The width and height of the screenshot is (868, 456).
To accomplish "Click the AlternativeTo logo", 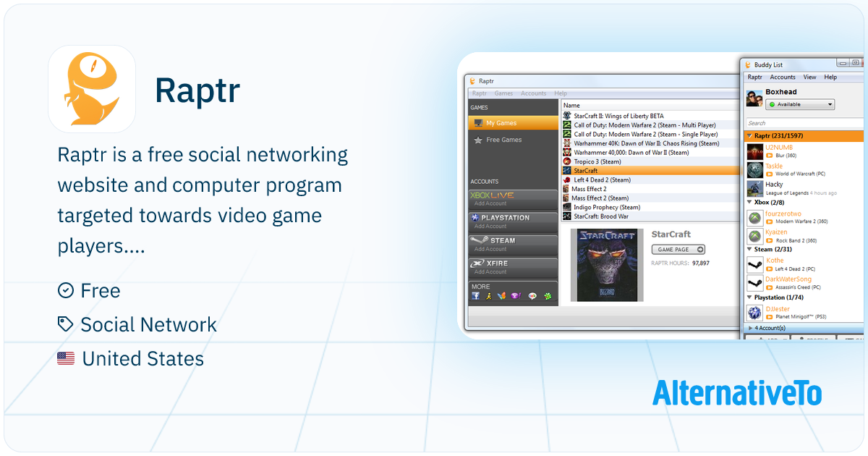I will (x=737, y=392).
